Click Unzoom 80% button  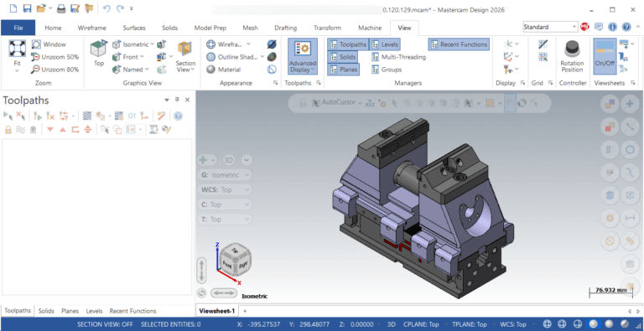click(55, 70)
